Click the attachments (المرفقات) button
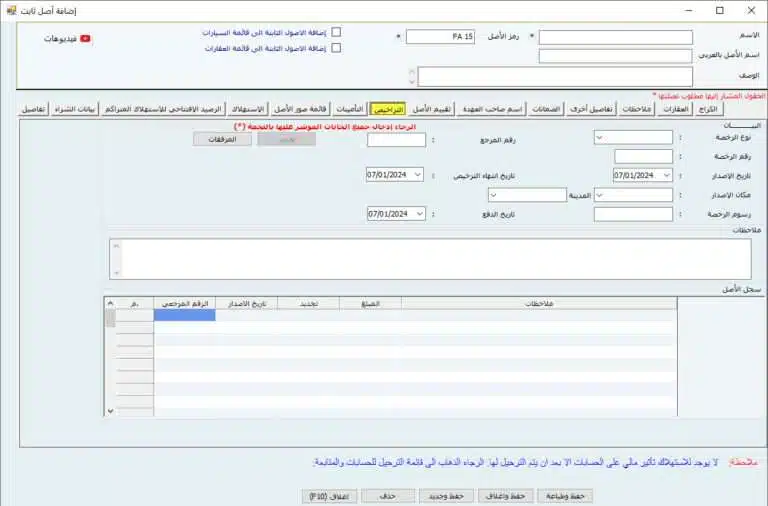This screenshot has width=768, height=506. coord(222,139)
